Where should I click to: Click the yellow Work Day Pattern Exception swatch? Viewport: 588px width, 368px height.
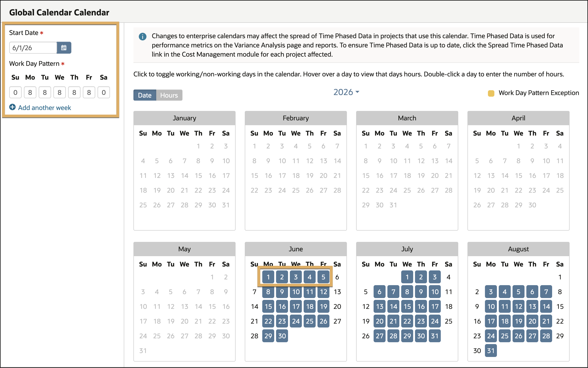[x=491, y=93]
